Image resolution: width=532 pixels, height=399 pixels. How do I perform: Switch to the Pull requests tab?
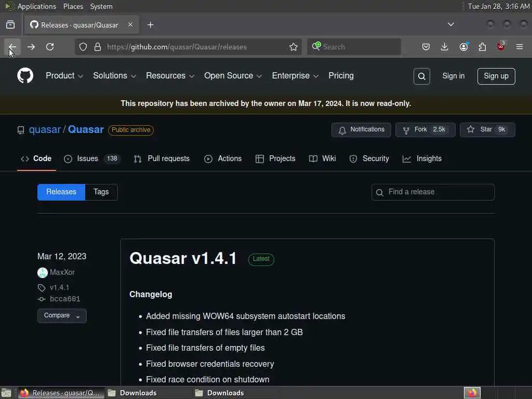point(162,158)
